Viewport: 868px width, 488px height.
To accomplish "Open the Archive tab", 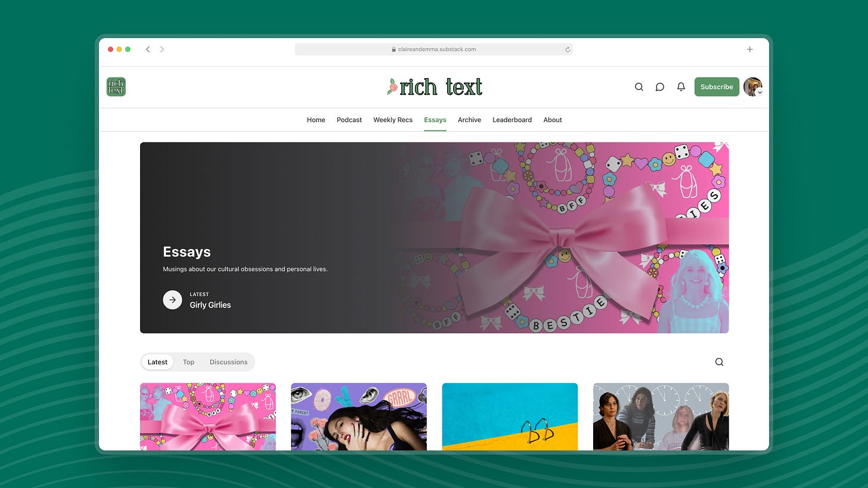I will 469,120.
